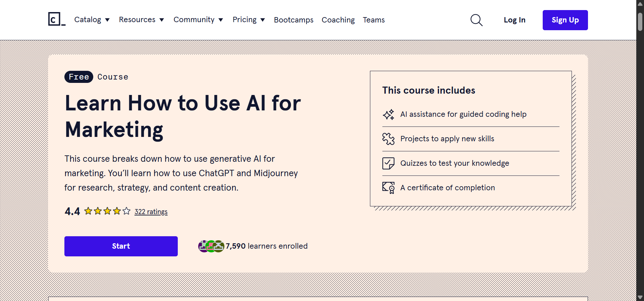Click the "7,590 learners enrolled" text
Screen dimensions: 644x301
(x=267, y=246)
